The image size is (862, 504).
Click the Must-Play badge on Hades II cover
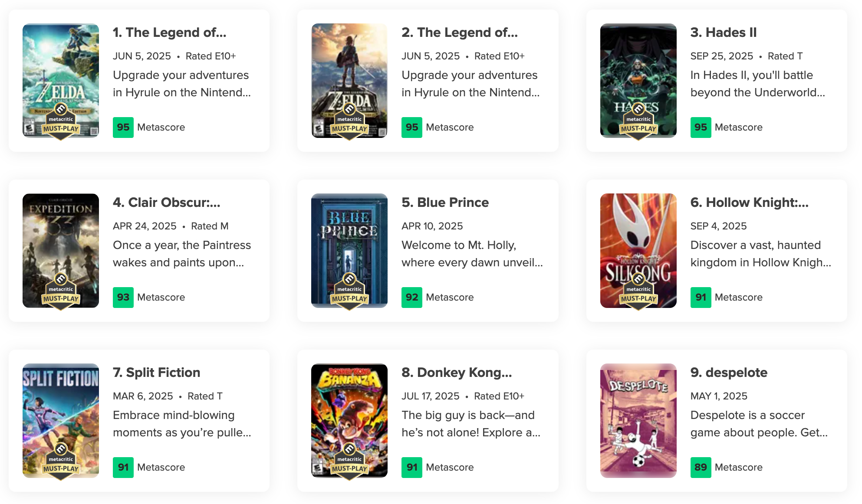(x=638, y=121)
